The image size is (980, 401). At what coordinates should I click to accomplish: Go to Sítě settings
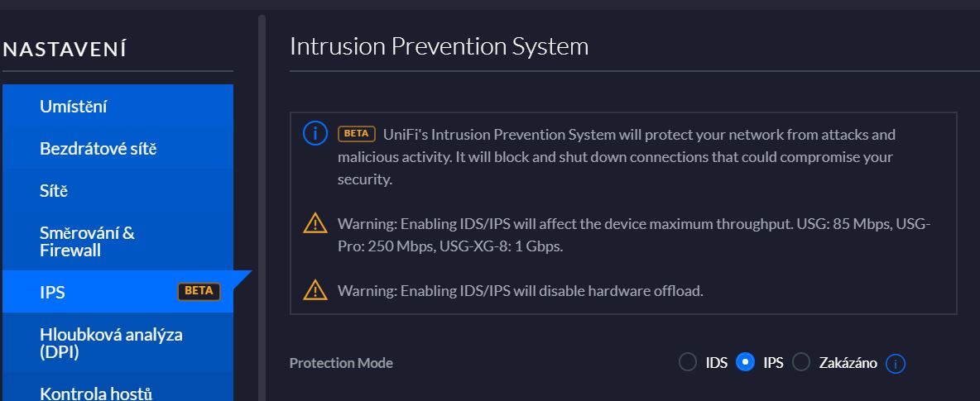coord(118,190)
